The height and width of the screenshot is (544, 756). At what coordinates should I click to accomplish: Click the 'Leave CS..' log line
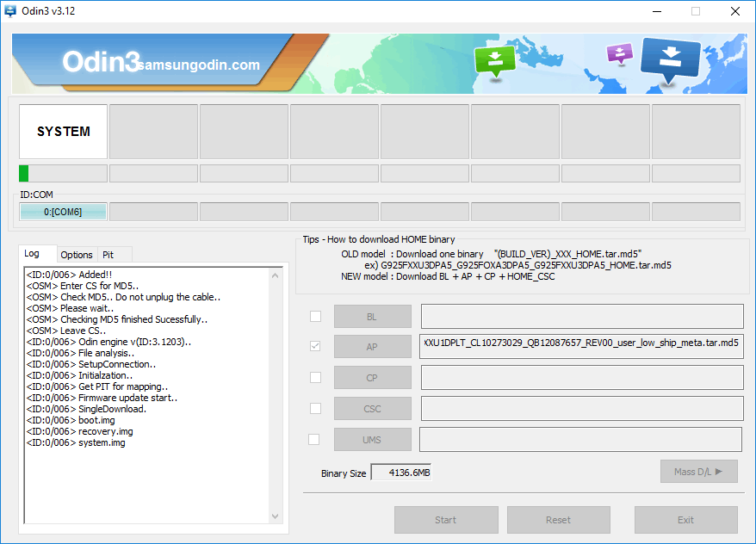pyautogui.click(x=66, y=331)
